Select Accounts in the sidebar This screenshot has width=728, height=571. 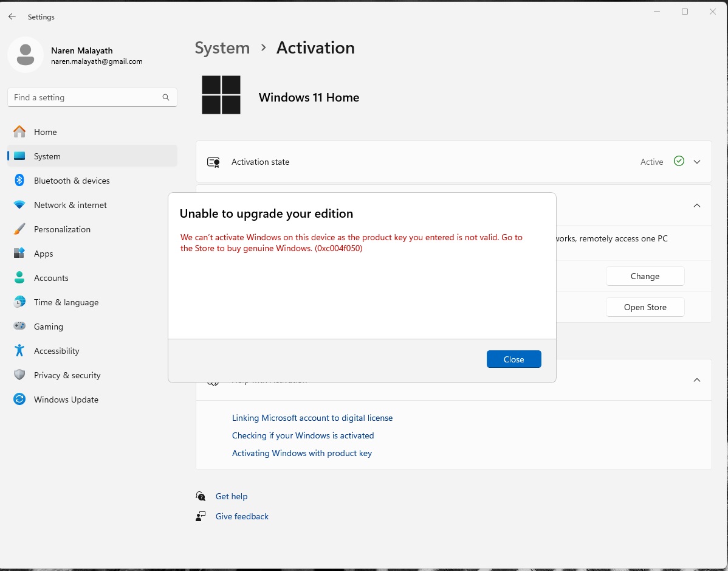tap(92, 278)
